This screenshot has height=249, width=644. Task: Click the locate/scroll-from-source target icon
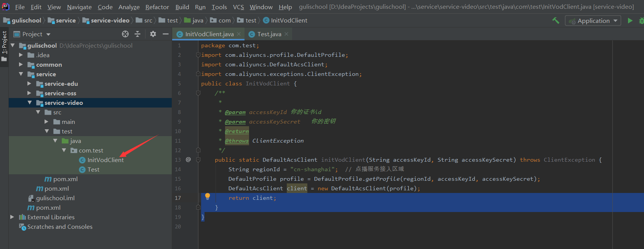tap(125, 34)
